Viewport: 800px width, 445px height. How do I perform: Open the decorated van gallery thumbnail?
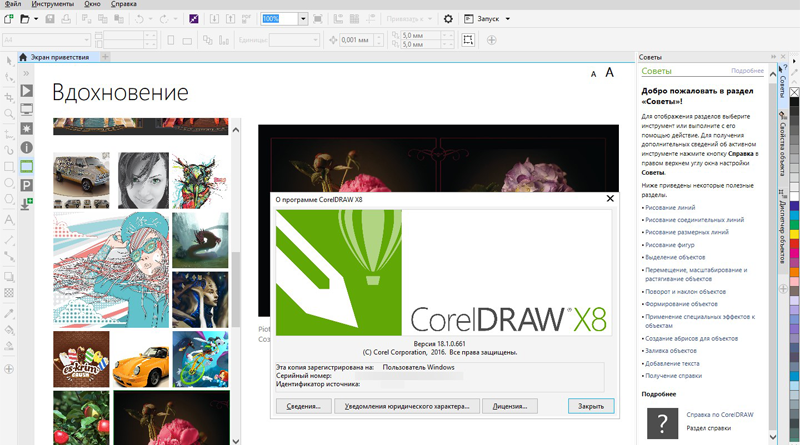click(x=81, y=180)
